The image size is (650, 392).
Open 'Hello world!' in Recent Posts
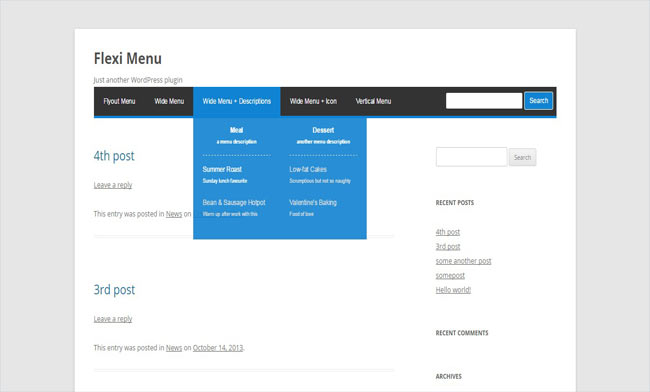click(453, 290)
